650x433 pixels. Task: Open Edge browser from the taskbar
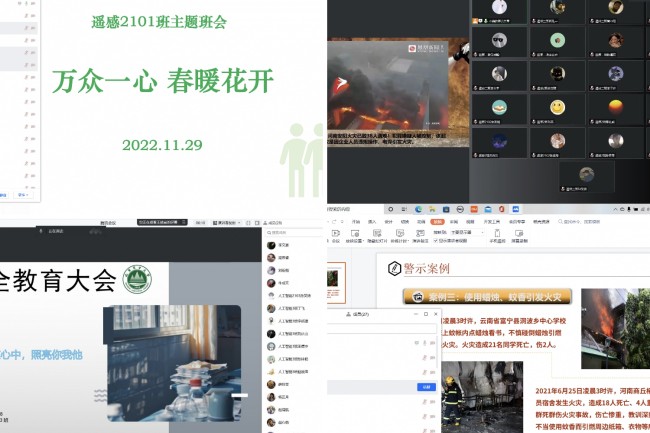point(417,209)
